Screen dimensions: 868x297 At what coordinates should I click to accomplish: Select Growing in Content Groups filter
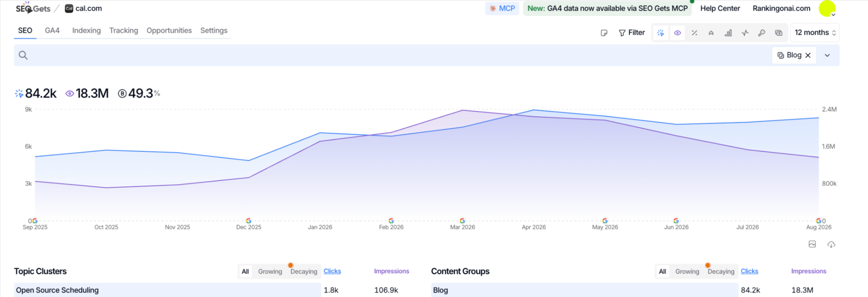687,271
